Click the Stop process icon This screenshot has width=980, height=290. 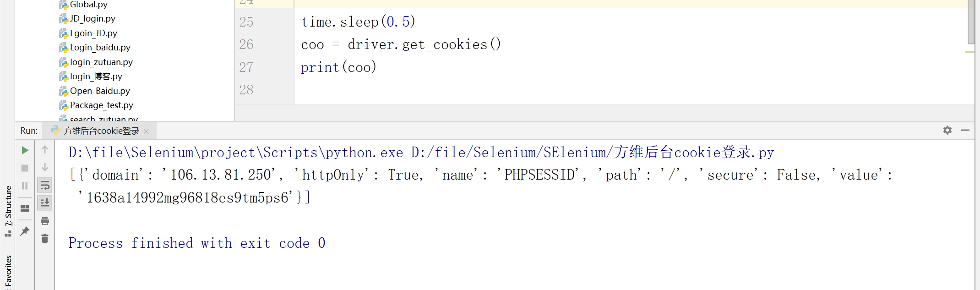25,168
